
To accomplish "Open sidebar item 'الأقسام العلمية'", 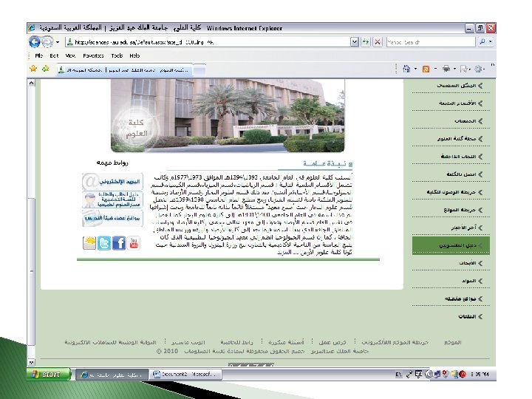I will click(x=457, y=103).
